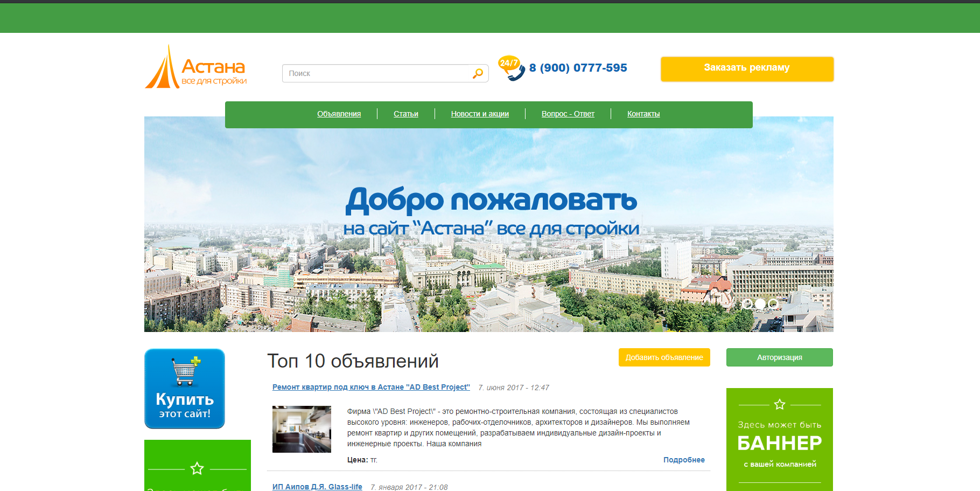Click the Заказать рекламу button
The image size is (980, 491).
pyautogui.click(x=747, y=69)
